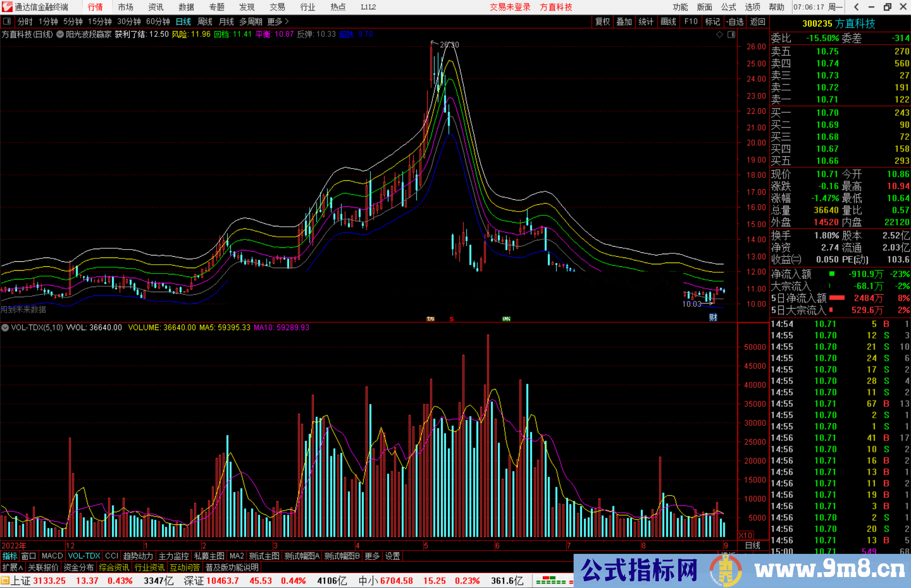Click the X10 volume scale icon
This screenshot has height=588, width=911.
[x=745, y=535]
